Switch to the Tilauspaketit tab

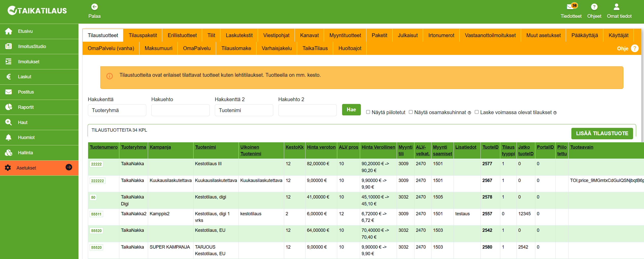pos(143,35)
